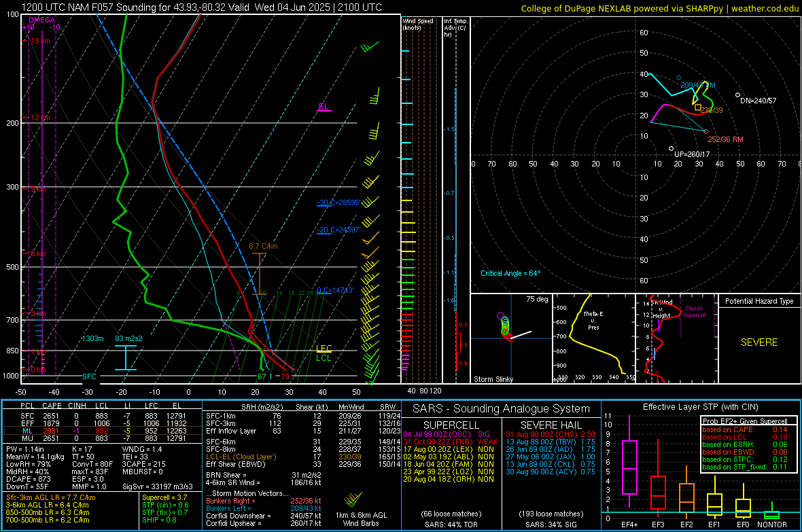Click 'WNDG = 1.4' value

141,449
